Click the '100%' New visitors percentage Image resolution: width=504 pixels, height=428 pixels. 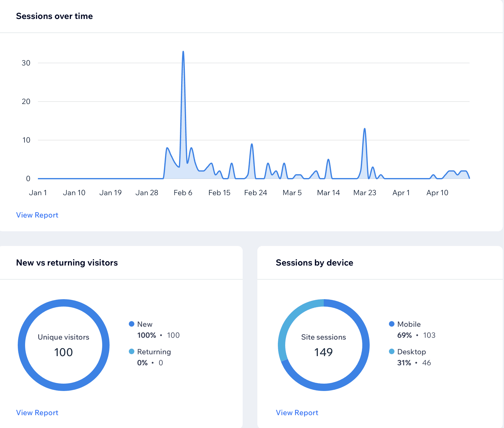(x=147, y=335)
